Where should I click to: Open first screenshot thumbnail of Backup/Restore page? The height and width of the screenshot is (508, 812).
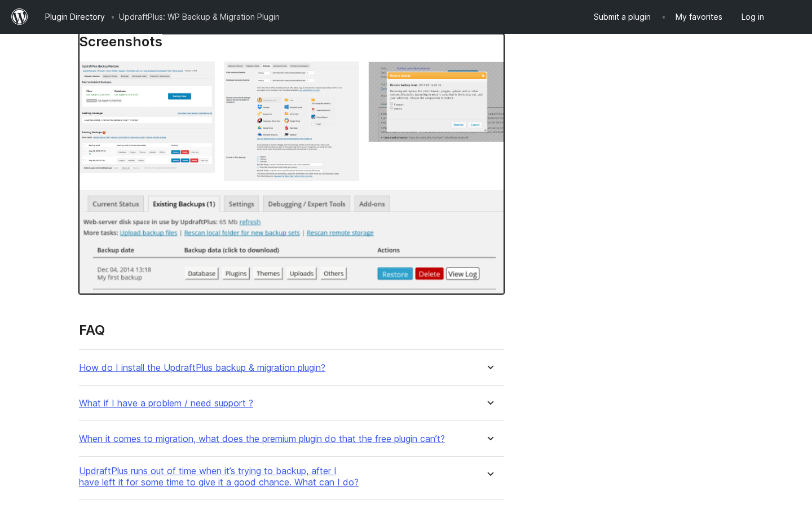[x=147, y=117]
